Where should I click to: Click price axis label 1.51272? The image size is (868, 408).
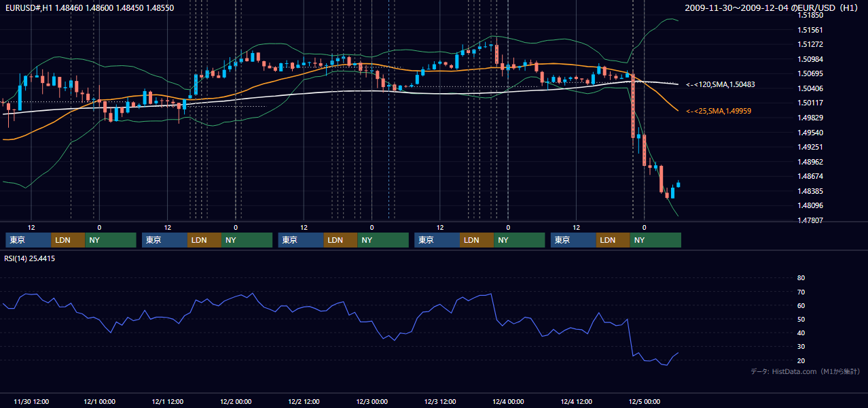tap(811, 44)
